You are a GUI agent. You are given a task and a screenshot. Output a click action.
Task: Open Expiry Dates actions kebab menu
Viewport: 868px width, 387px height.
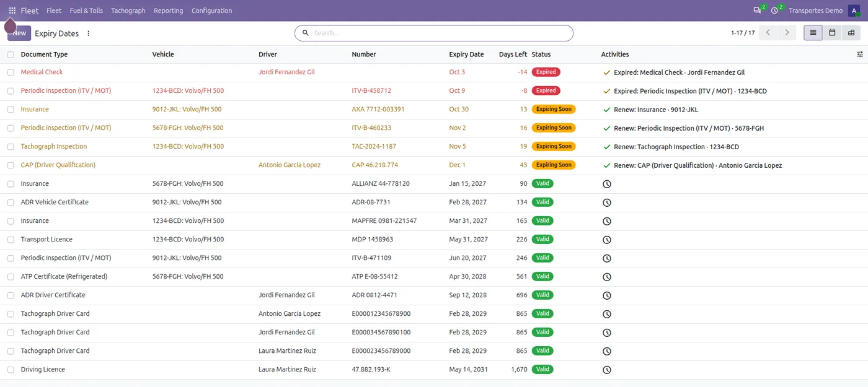coord(89,33)
